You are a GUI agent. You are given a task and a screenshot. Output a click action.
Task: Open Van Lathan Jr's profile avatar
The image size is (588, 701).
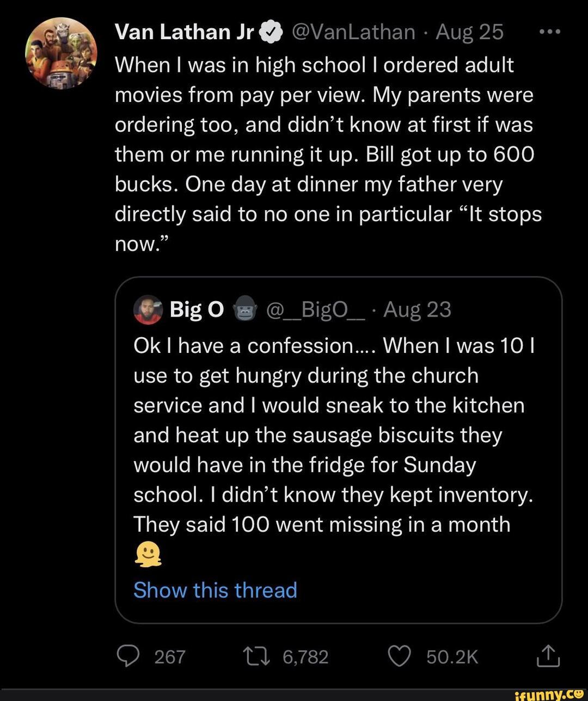tap(61, 52)
